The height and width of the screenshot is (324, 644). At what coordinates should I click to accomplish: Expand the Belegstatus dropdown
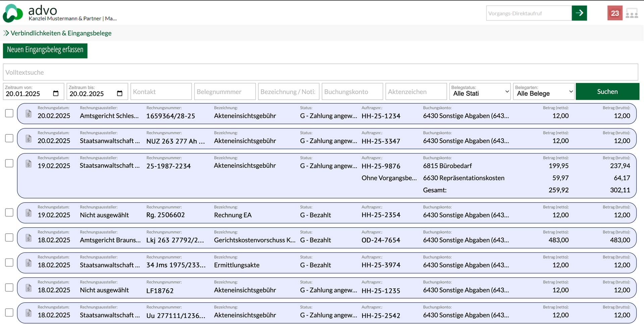coord(480,92)
